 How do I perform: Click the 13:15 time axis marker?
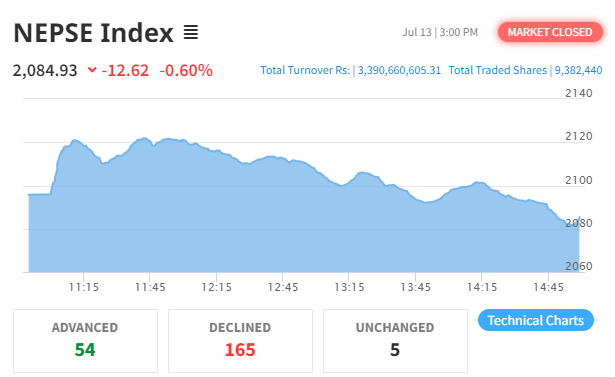click(349, 287)
